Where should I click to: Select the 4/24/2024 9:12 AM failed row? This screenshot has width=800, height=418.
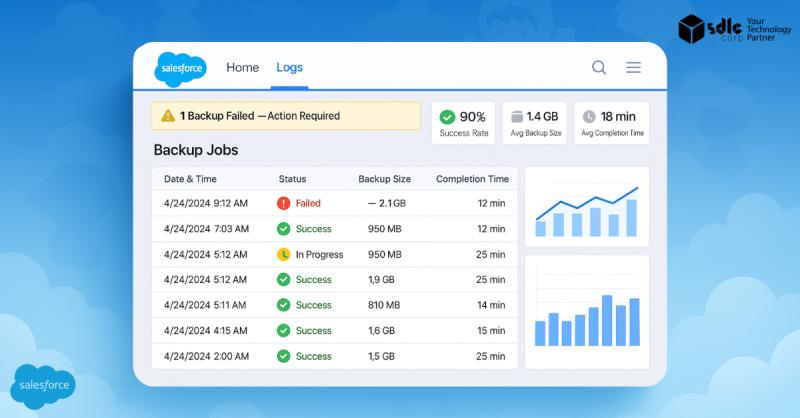(x=335, y=203)
